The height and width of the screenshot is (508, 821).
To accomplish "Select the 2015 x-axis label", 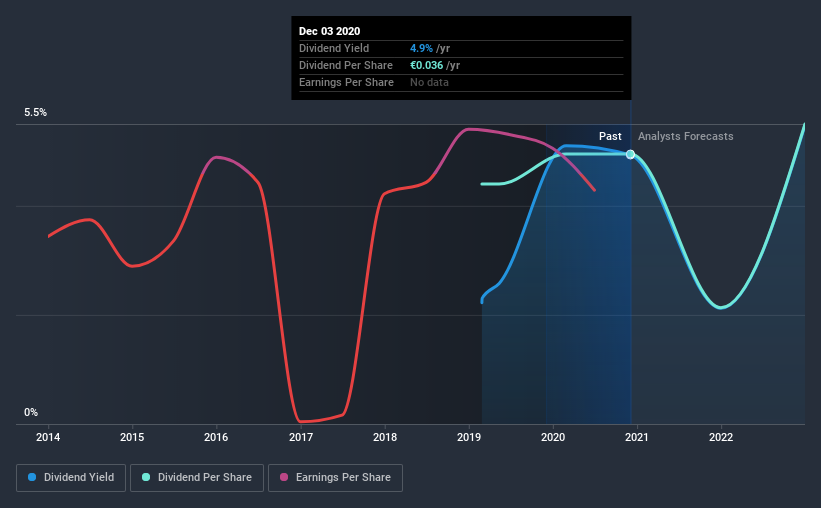I will coord(132,437).
